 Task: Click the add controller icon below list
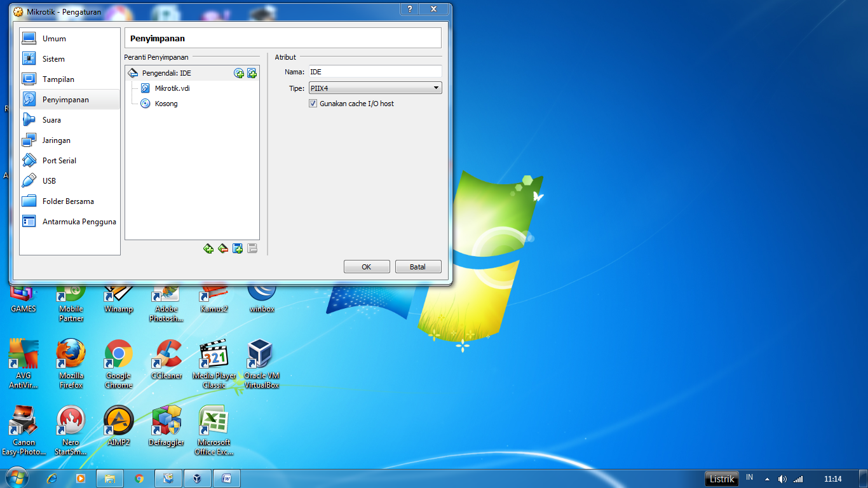coord(208,248)
